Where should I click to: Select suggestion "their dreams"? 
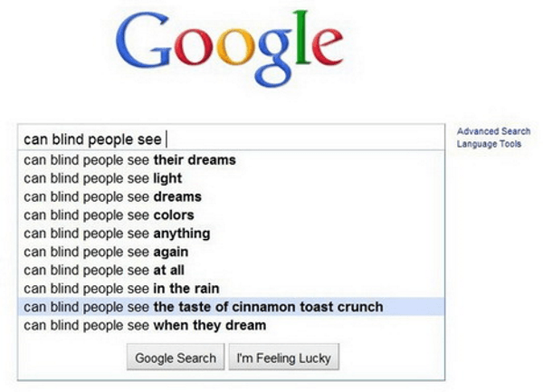[x=231, y=160]
